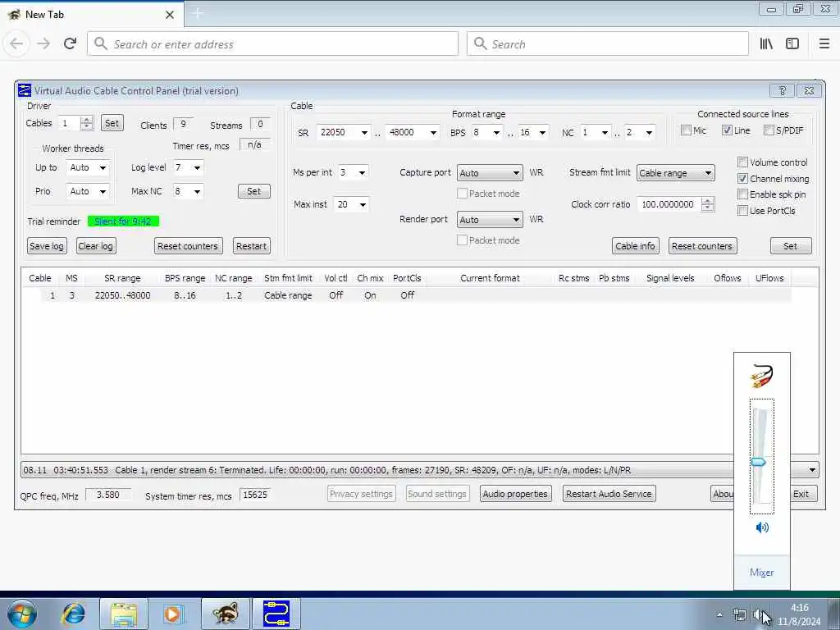
Task: Click the Stm fmt limit column header
Action: [x=288, y=278]
